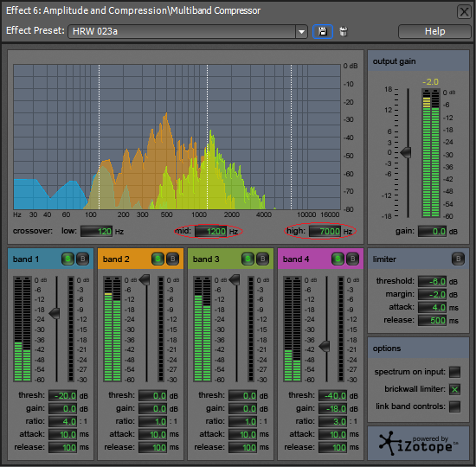This screenshot has height=467, width=476.
Task: Open the Effect Preset dropdown arrow
Action: pyautogui.click(x=301, y=31)
